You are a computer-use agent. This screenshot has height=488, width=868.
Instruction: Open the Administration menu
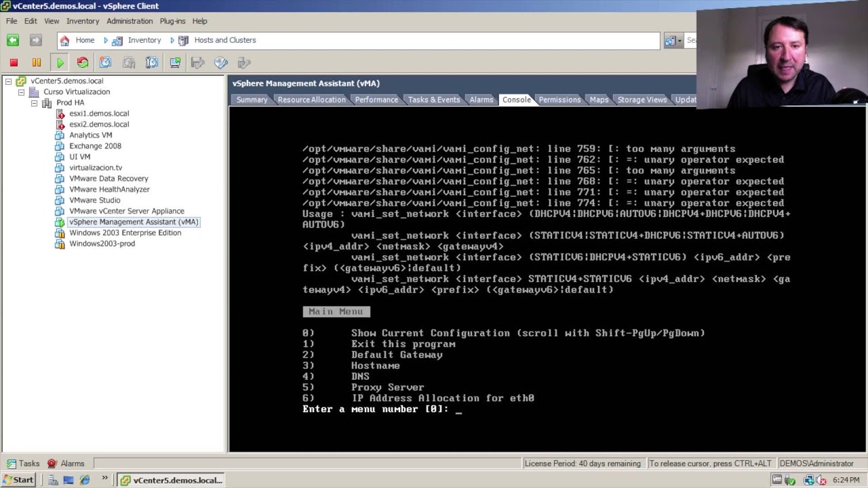click(130, 21)
